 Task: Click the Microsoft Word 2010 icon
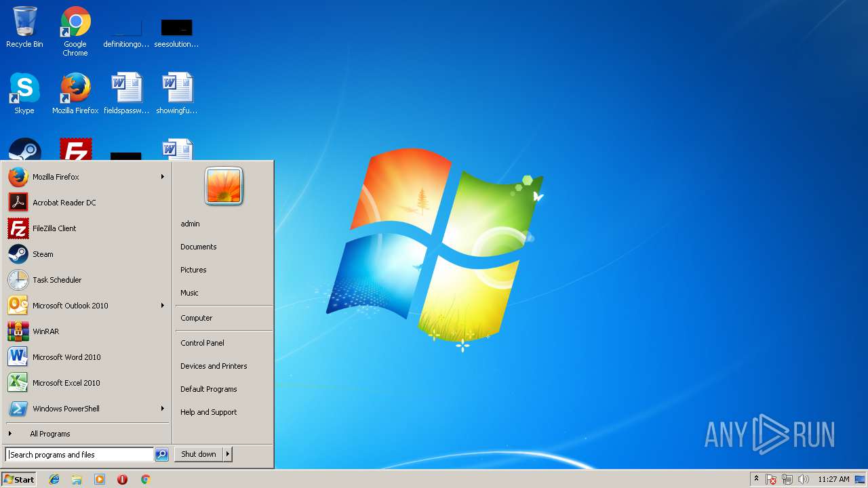[x=18, y=357]
